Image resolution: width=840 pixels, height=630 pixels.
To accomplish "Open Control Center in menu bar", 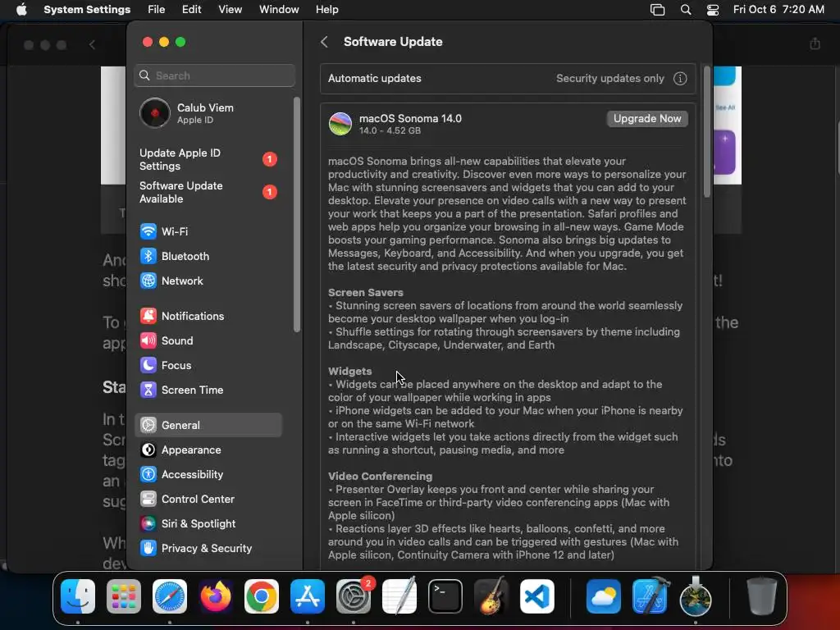I will (713, 10).
